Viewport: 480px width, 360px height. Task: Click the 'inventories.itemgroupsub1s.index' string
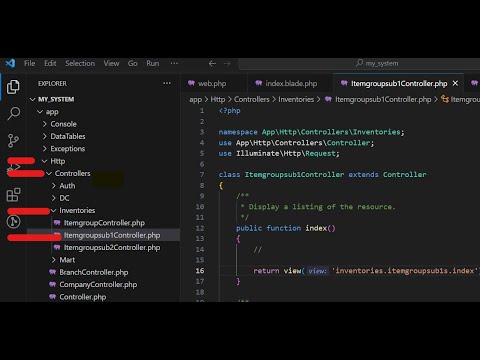click(x=405, y=271)
